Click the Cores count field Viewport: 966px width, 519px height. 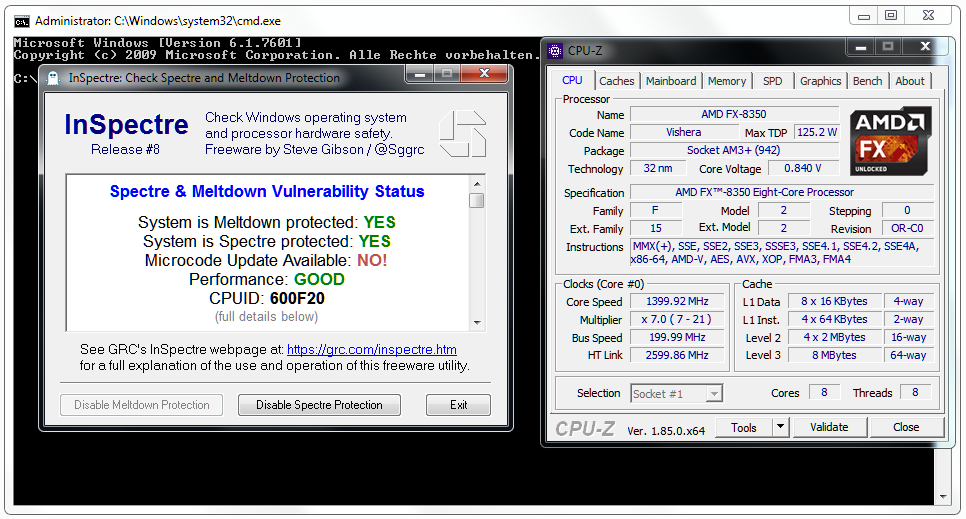pyautogui.click(x=824, y=393)
